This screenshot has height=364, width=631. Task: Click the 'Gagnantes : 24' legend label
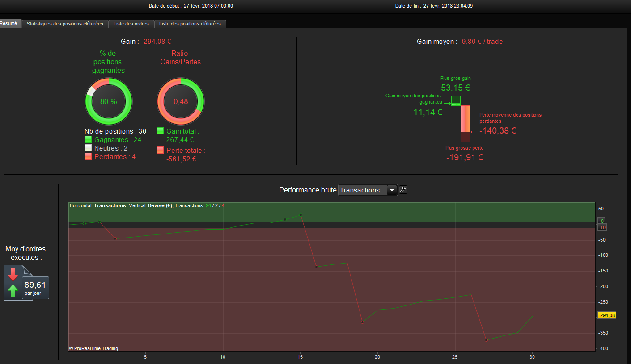click(118, 140)
